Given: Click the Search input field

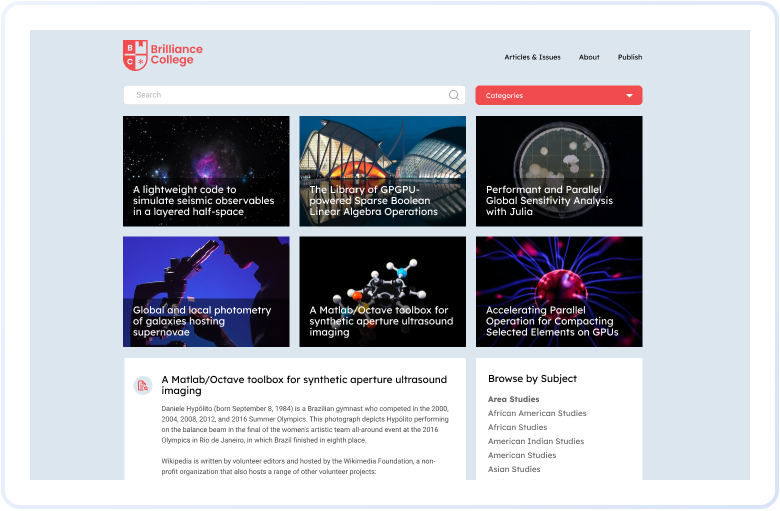Looking at the screenshot, I should point(294,95).
